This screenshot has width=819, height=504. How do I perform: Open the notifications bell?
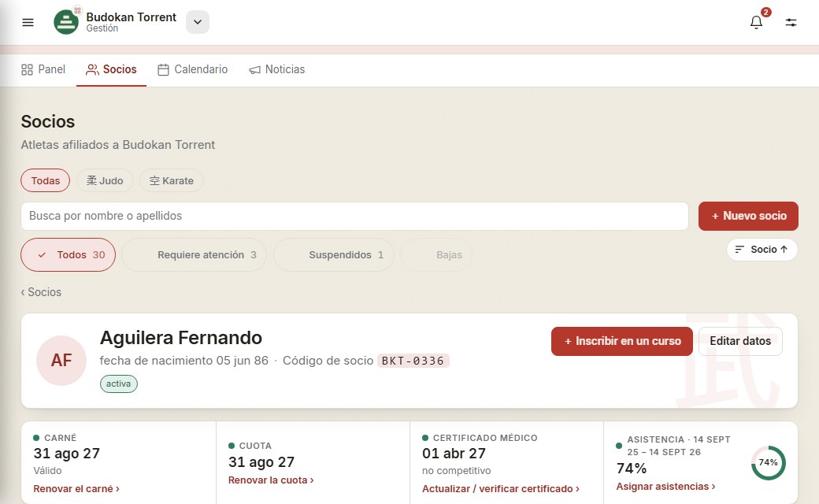(x=756, y=23)
